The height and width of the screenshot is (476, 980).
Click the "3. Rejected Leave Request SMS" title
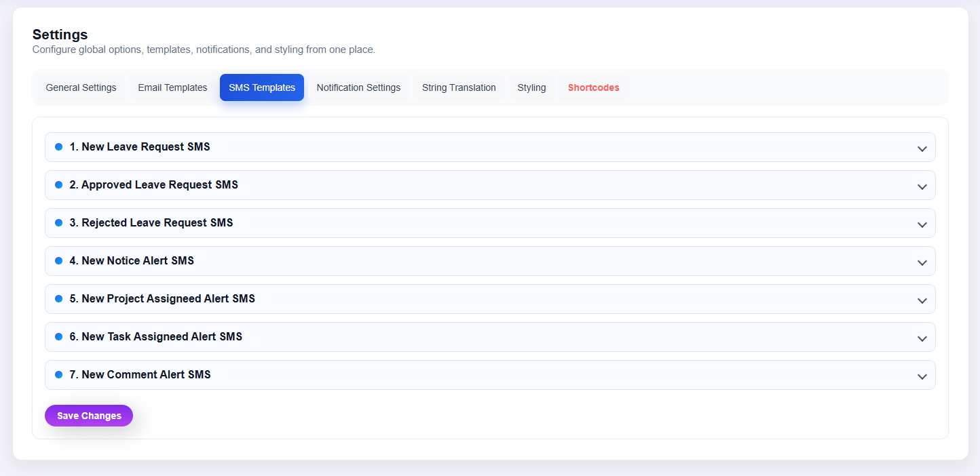pyautogui.click(x=151, y=222)
